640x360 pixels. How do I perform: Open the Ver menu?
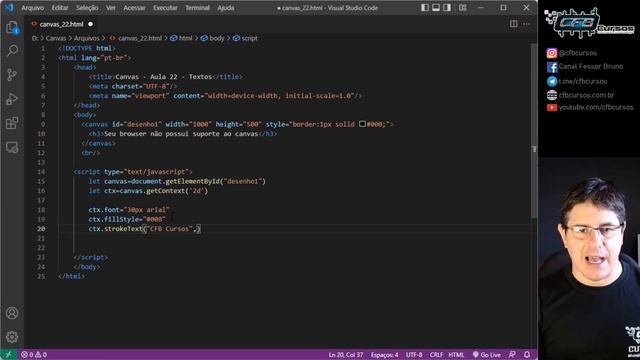coord(111,8)
